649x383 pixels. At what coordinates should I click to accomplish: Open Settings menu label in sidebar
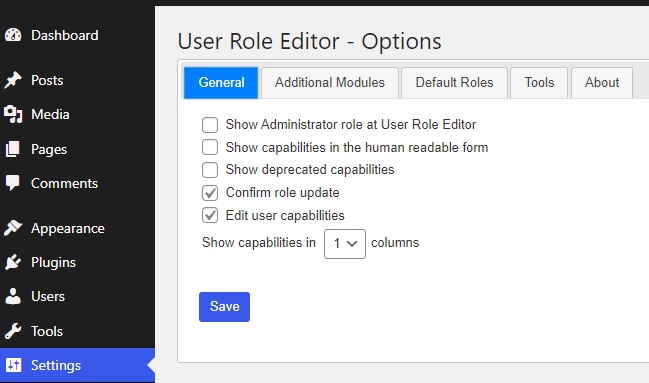pos(56,366)
